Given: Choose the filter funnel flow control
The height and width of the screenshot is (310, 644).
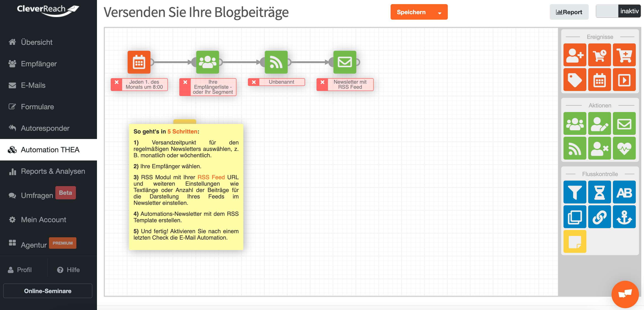Looking at the screenshot, I should point(574,192).
